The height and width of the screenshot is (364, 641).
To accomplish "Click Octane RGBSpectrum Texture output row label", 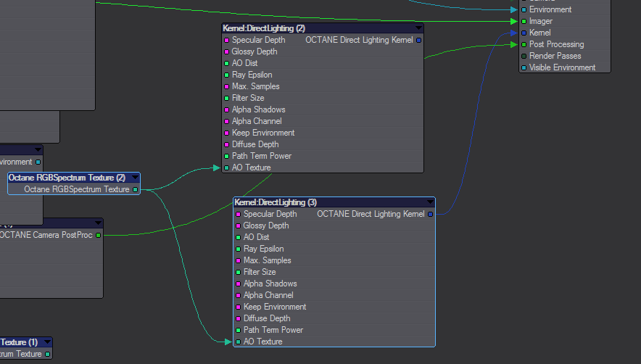I will [x=76, y=189].
